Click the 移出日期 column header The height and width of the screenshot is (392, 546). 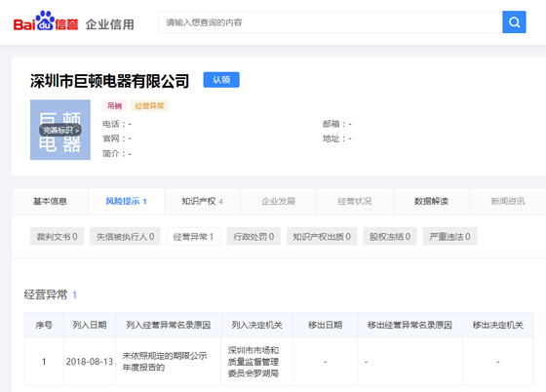click(x=326, y=325)
